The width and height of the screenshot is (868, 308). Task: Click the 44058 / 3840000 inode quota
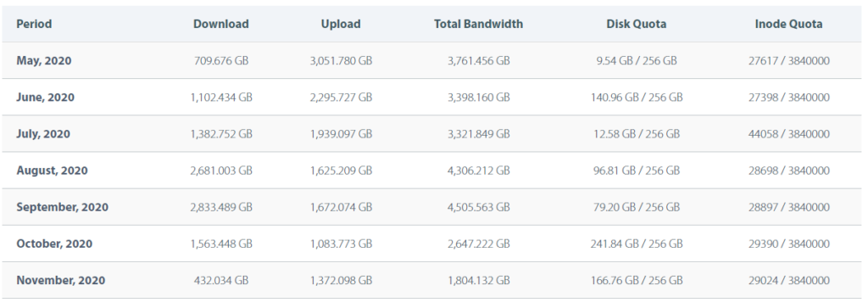point(789,133)
